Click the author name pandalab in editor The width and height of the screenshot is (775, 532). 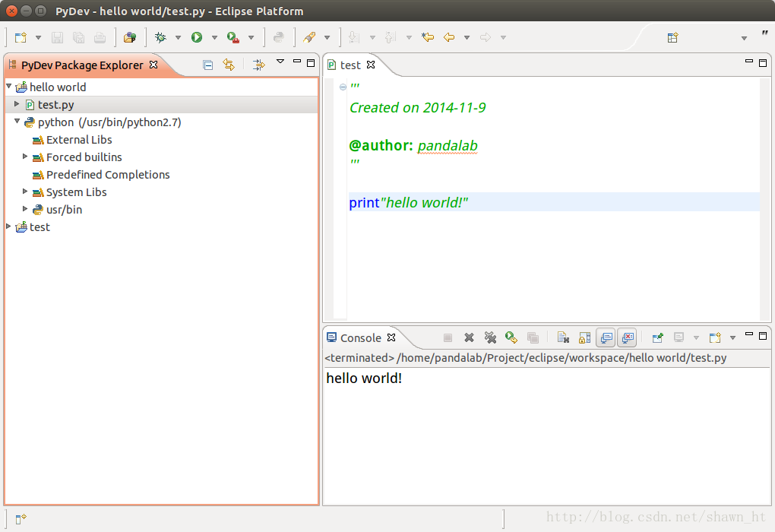[x=448, y=146]
